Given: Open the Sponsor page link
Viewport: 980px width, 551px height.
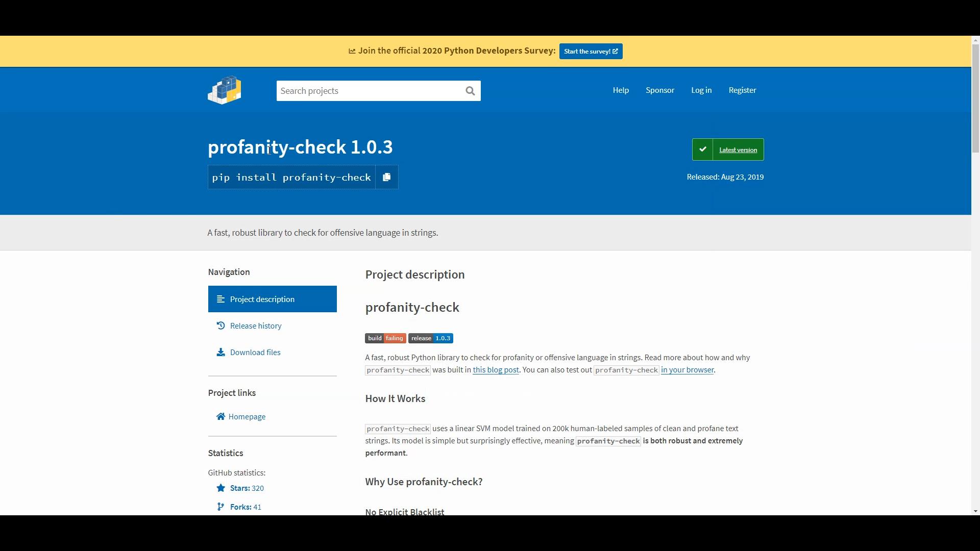Looking at the screenshot, I should coord(660,90).
